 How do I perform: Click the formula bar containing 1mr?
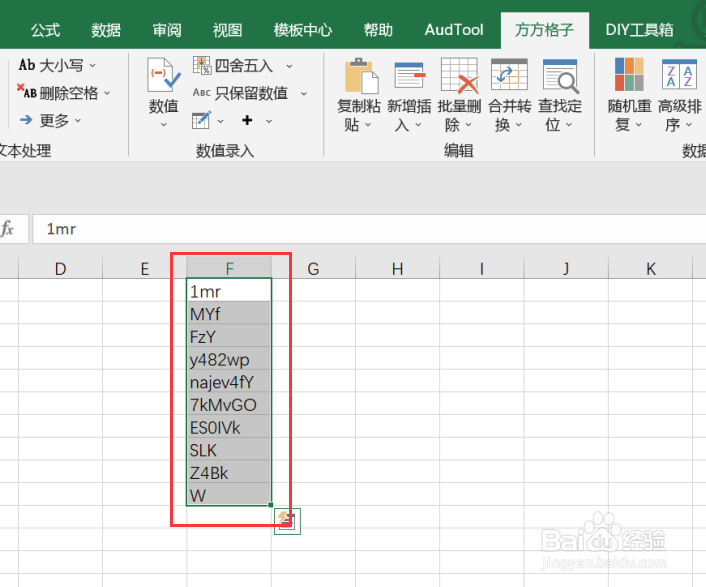click(369, 229)
